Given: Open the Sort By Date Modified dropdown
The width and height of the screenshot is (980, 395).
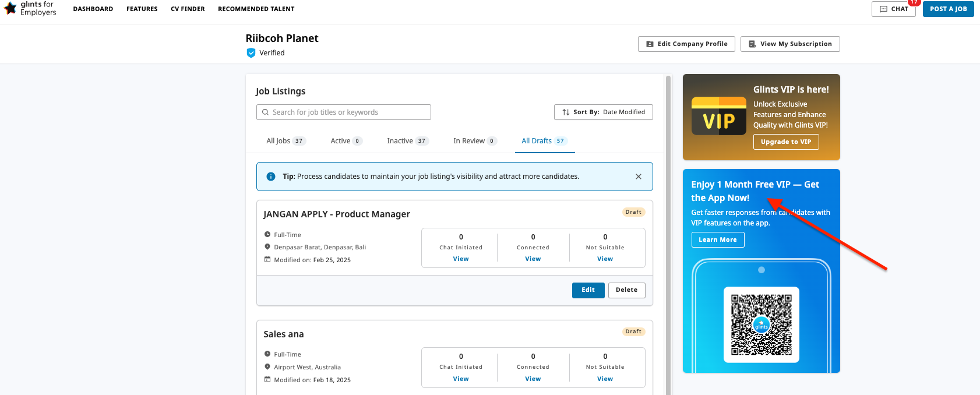Looking at the screenshot, I should coord(603,112).
